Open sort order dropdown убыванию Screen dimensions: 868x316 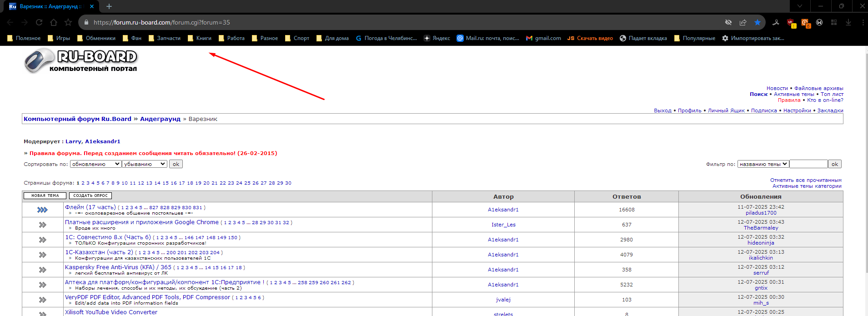(x=145, y=164)
